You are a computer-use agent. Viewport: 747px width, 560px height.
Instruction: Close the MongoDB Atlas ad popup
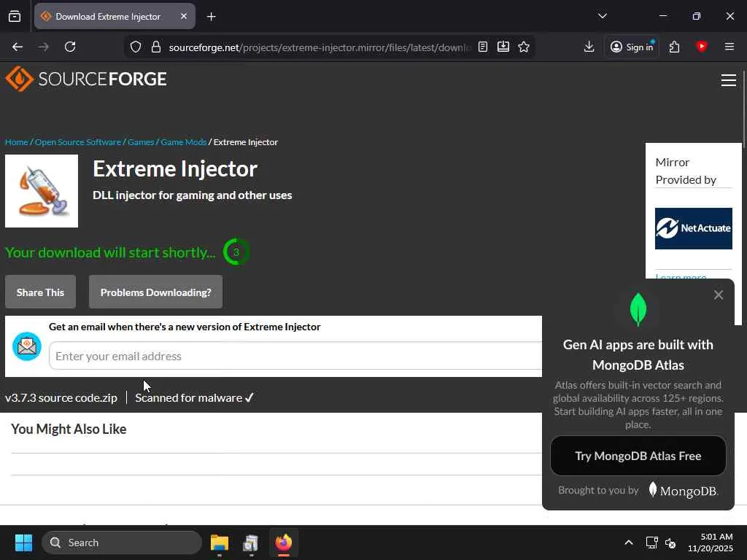(x=719, y=295)
